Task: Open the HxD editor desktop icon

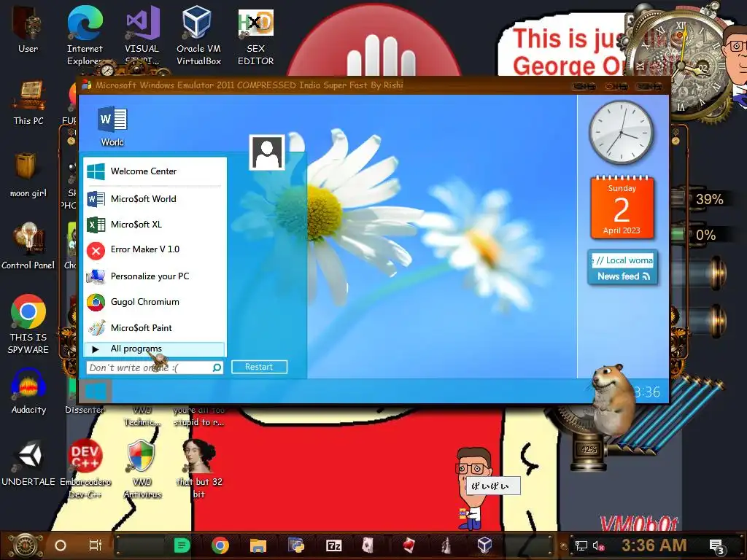Action: click(256, 37)
